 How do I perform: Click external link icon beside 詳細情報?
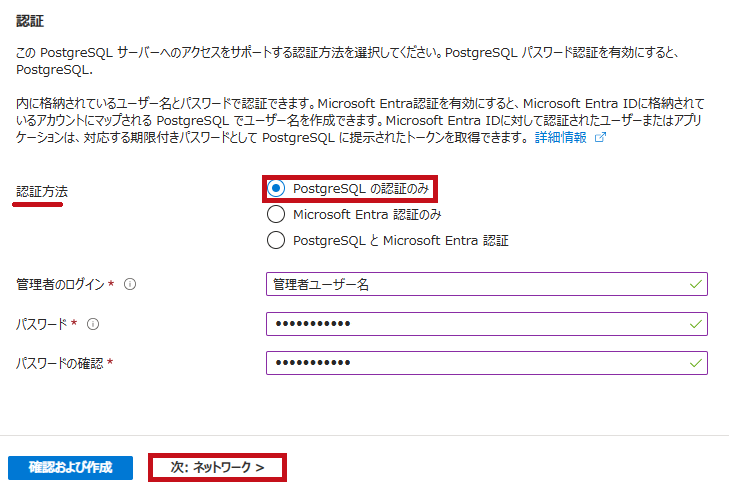pos(600,138)
